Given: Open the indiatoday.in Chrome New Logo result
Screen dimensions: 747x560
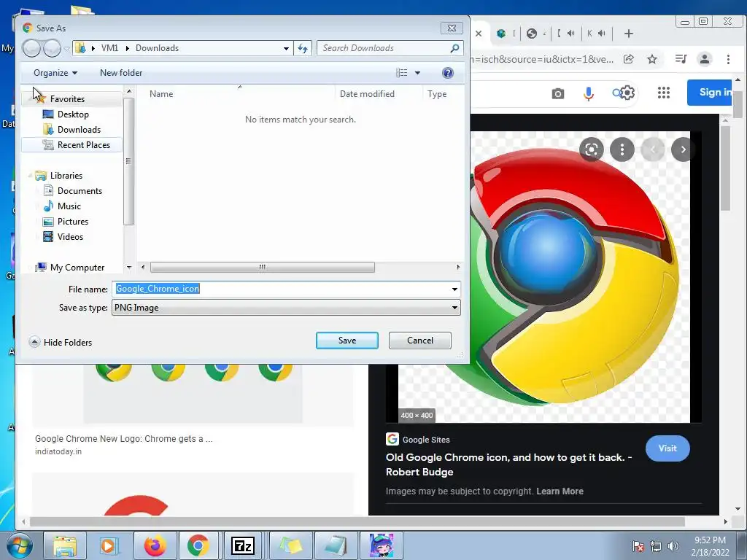Looking at the screenshot, I should 124,438.
